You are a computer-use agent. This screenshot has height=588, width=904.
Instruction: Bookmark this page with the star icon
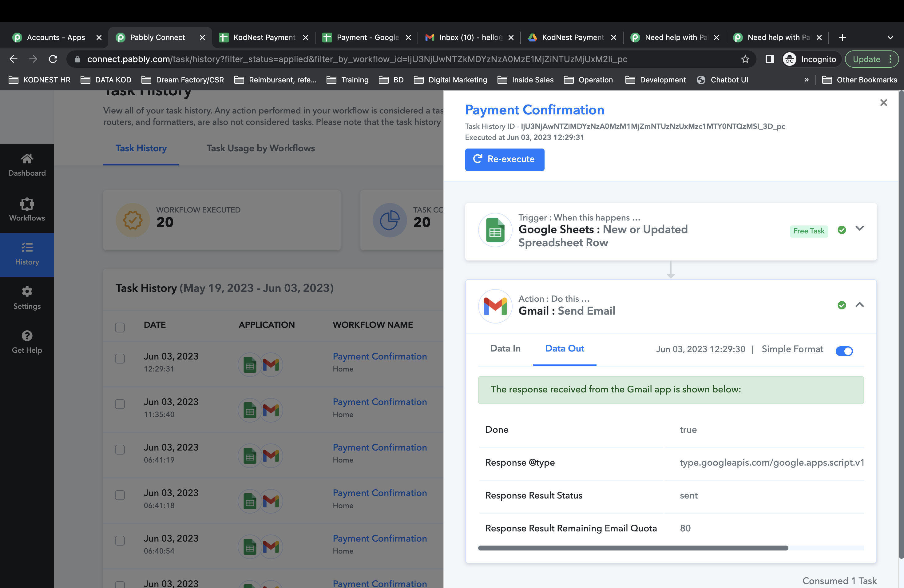coord(745,59)
